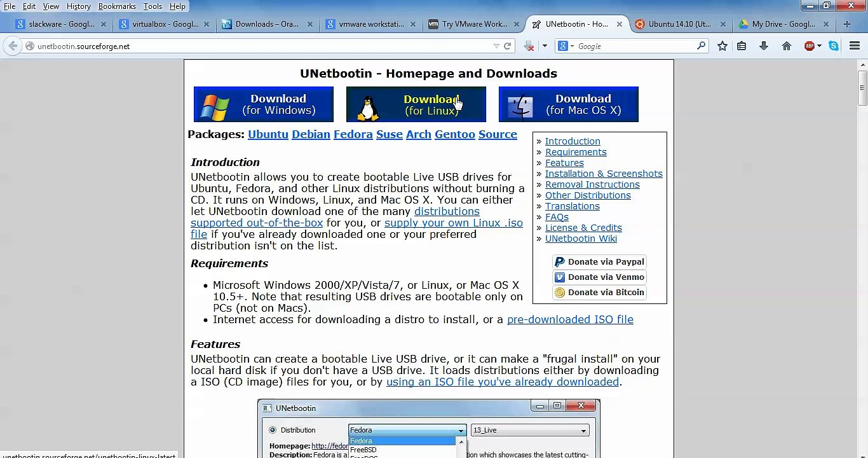Viewport: 868px width, 458px height.
Task: Close the slackware Google tab
Action: pyautogui.click(x=104, y=24)
